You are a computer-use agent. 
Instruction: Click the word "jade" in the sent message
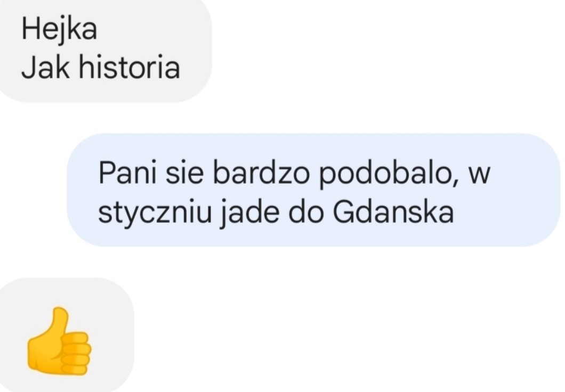point(249,213)
